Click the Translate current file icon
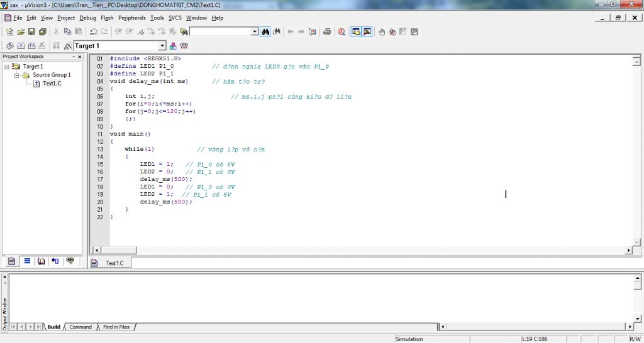Image resolution: width=644 pixels, height=343 pixels. pos(10,45)
